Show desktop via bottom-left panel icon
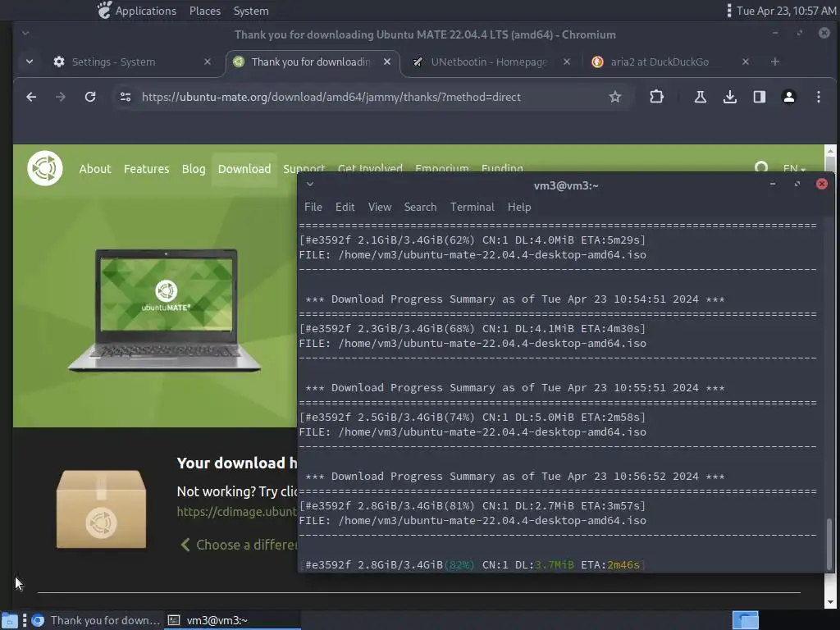Image resolution: width=840 pixels, height=630 pixels. (10, 620)
